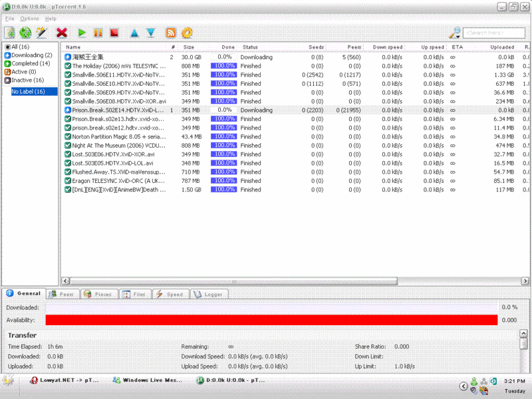Select Flushed.Away.TS.XViD torrent row

pyautogui.click(x=295, y=172)
